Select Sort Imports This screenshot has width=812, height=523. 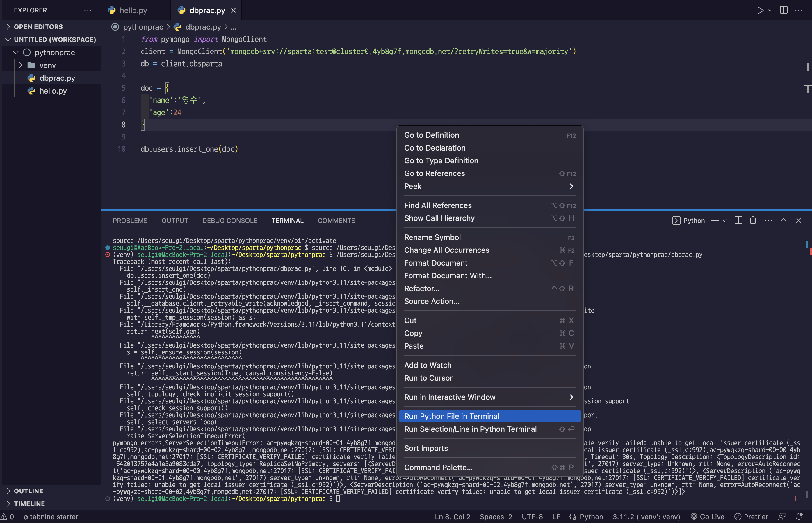490,448
